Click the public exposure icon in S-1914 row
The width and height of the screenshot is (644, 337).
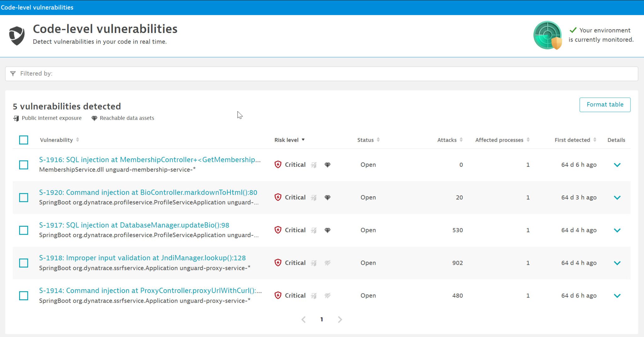pyautogui.click(x=314, y=296)
